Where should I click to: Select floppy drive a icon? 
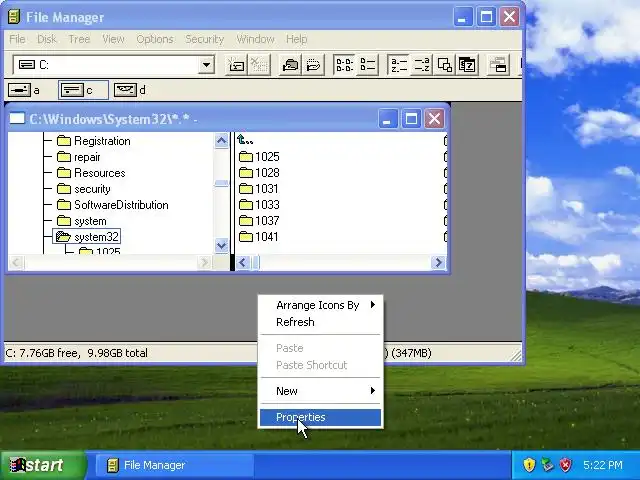coord(19,90)
